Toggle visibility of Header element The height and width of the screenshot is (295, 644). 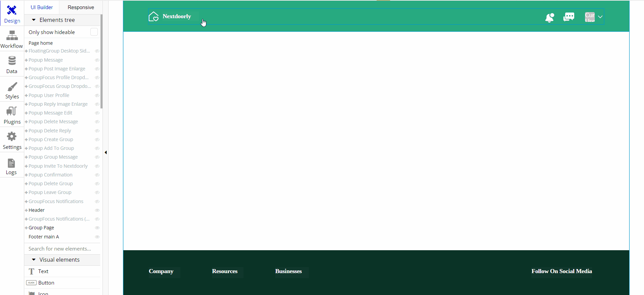(x=97, y=210)
